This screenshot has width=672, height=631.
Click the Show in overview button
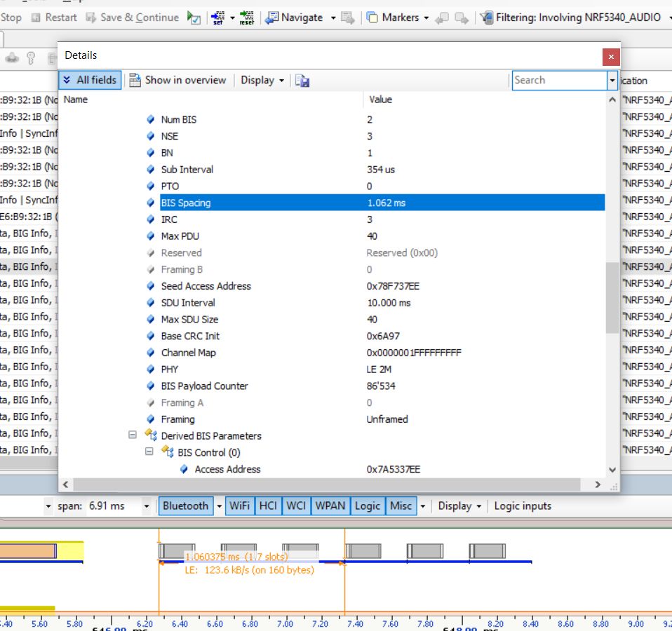click(177, 80)
